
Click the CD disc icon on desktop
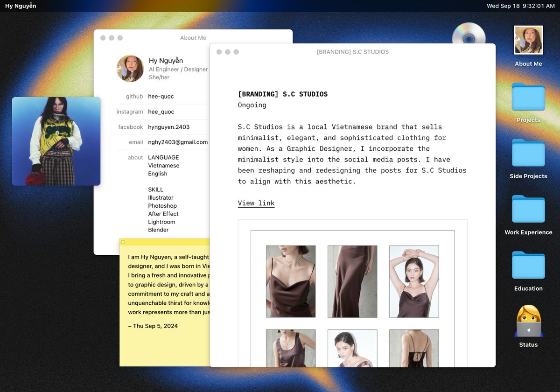click(x=469, y=34)
